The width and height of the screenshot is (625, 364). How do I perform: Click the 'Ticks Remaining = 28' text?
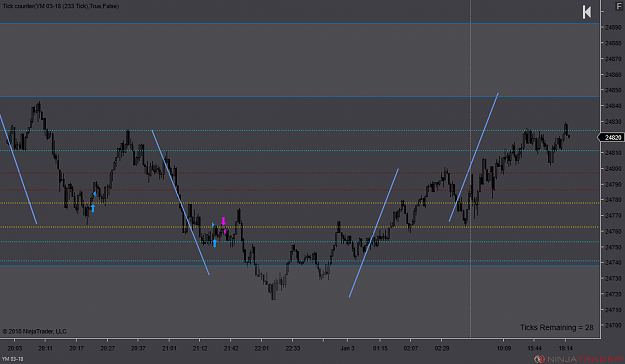tap(556, 327)
